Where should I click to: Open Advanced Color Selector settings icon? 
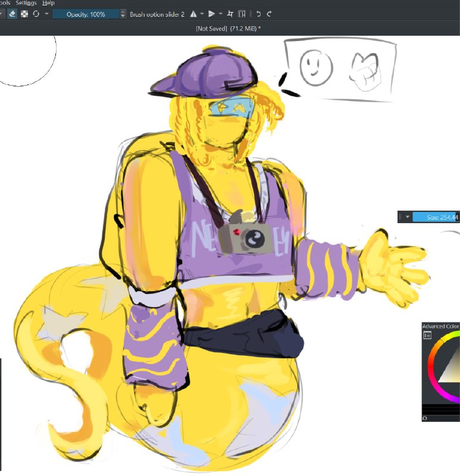(x=427, y=336)
